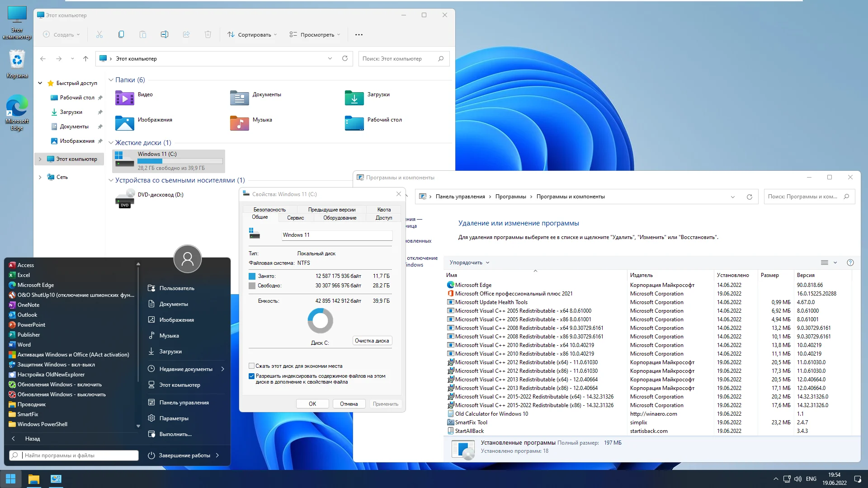Viewport: 868px width, 488px height.
Task: Click the Cut scissors icon in Explorer toolbar
Action: click(99, 34)
